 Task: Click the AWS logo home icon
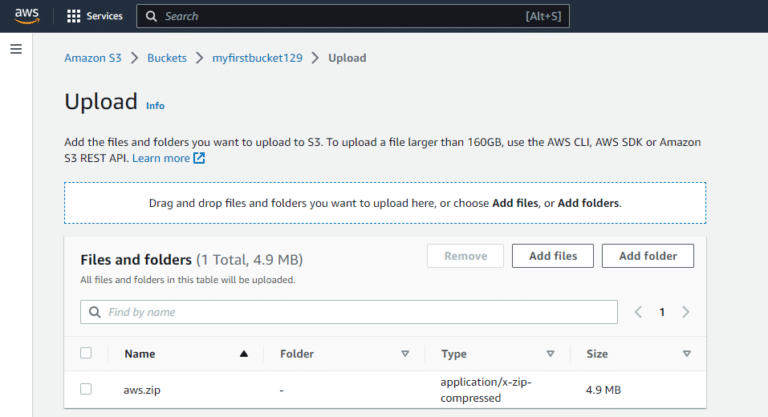point(26,16)
